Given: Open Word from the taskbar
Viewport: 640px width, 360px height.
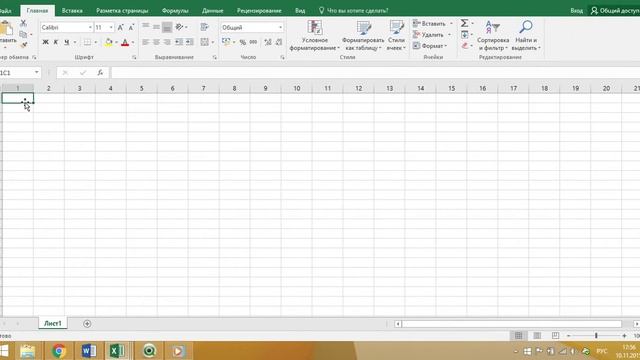Looking at the screenshot, I should pos(89,351).
